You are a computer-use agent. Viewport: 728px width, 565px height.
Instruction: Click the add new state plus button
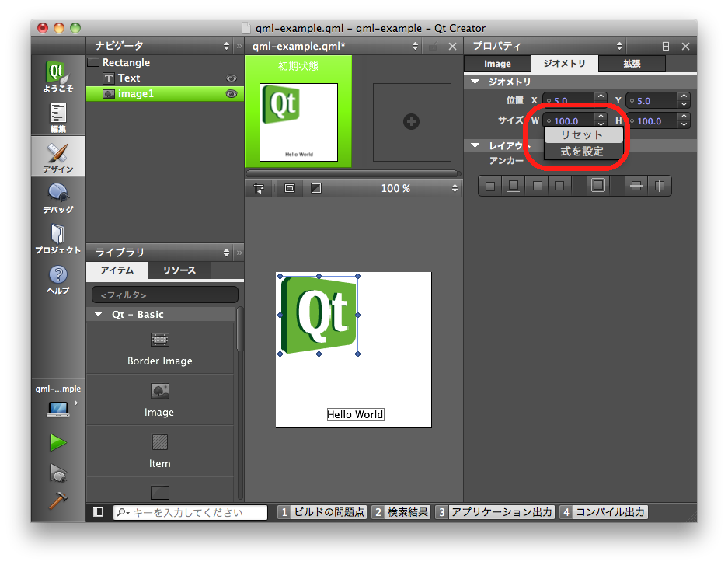[x=412, y=121]
